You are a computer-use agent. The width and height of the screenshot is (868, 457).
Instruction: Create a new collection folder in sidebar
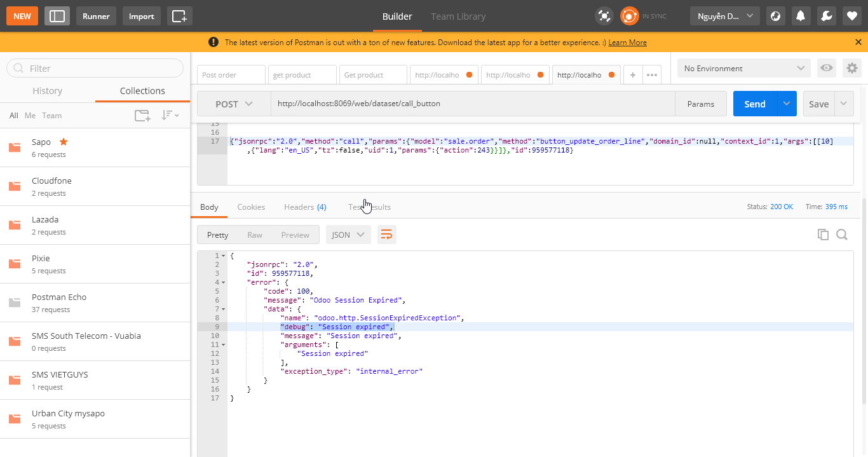142,115
